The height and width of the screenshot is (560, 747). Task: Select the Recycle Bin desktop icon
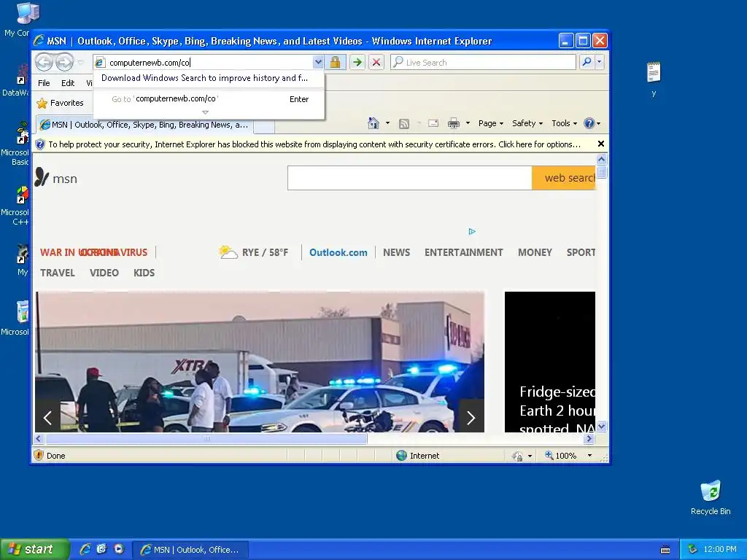[711, 498]
